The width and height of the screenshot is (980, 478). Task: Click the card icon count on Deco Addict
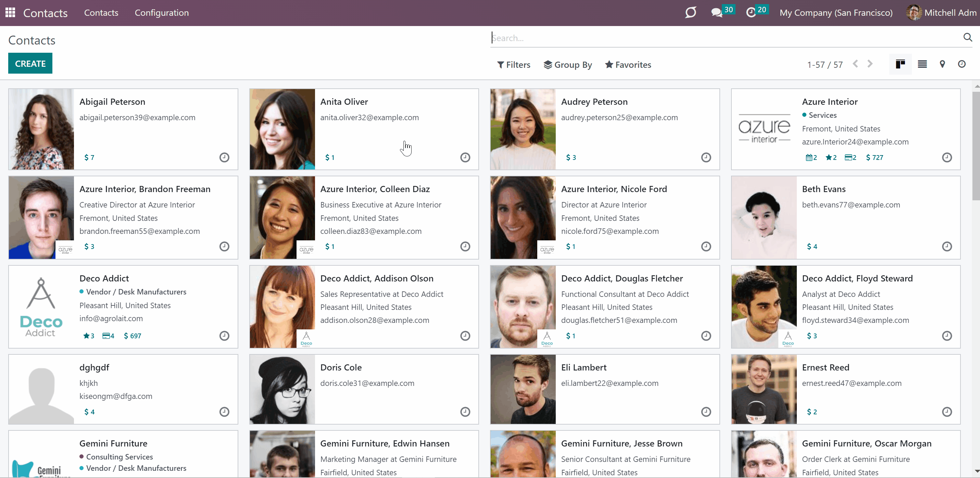tap(108, 336)
